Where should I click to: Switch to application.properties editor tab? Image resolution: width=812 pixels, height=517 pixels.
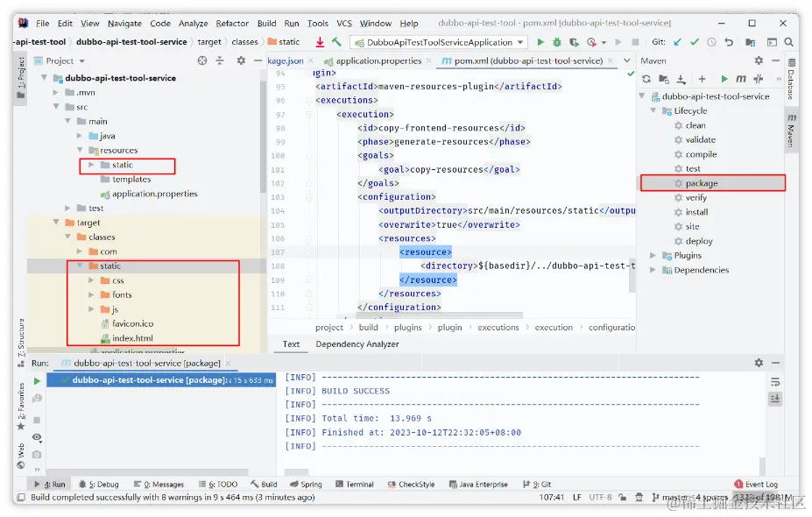tap(378, 60)
